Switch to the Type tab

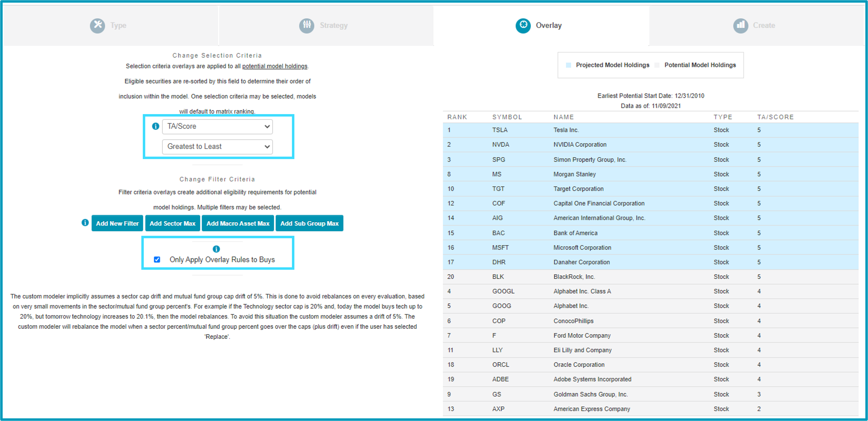[x=111, y=25]
